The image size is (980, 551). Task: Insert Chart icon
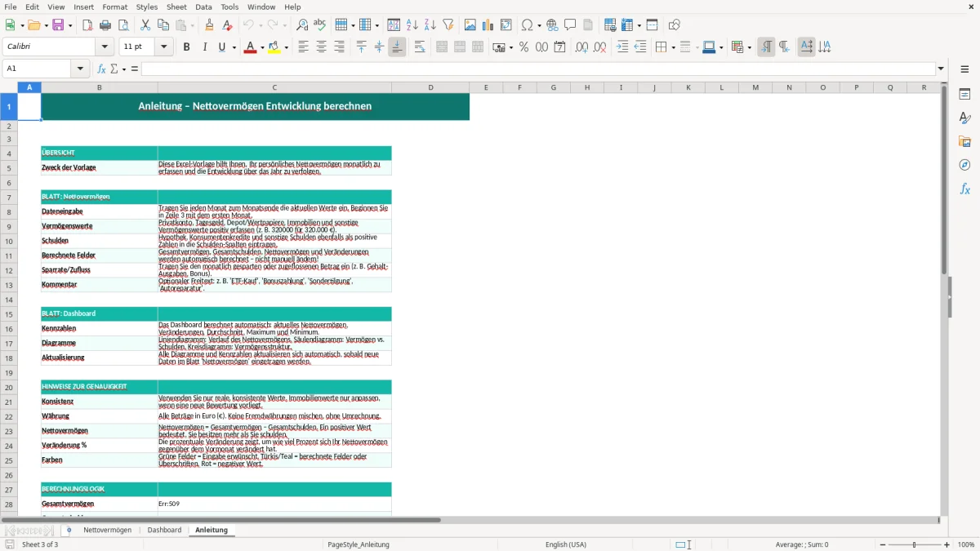(x=488, y=25)
